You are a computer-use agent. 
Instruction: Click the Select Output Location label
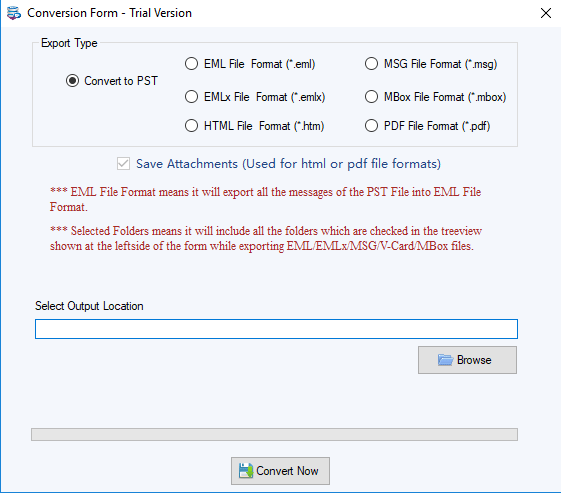click(89, 306)
